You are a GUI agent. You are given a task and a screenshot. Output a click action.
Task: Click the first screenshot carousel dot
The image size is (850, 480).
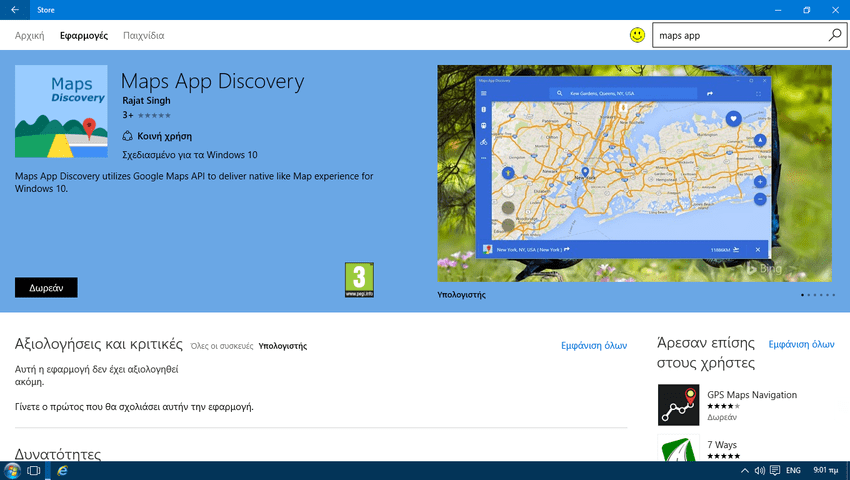point(803,296)
